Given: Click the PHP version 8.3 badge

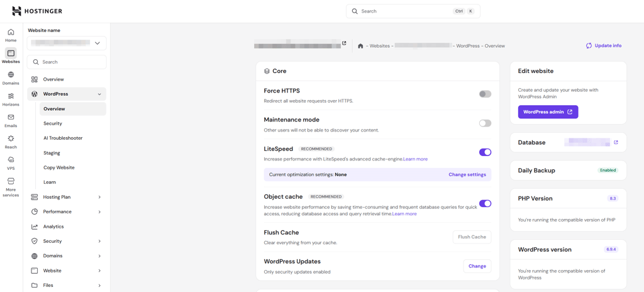Looking at the screenshot, I should coord(613,198).
